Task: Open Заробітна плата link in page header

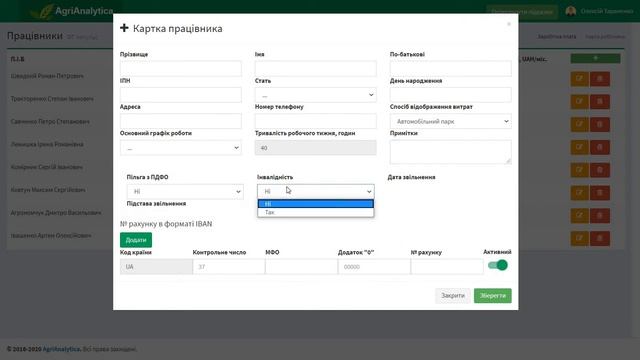Action: click(x=557, y=36)
